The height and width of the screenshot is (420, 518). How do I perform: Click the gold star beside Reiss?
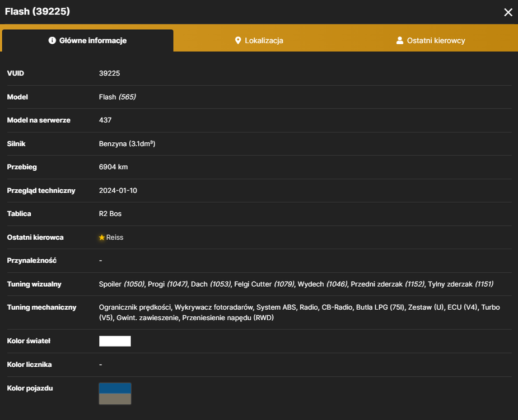pyautogui.click(x=102, y=237)
